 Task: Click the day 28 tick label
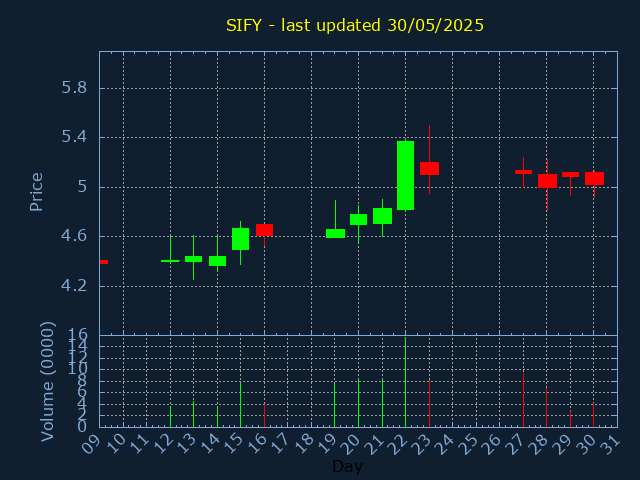coord(538,444)
